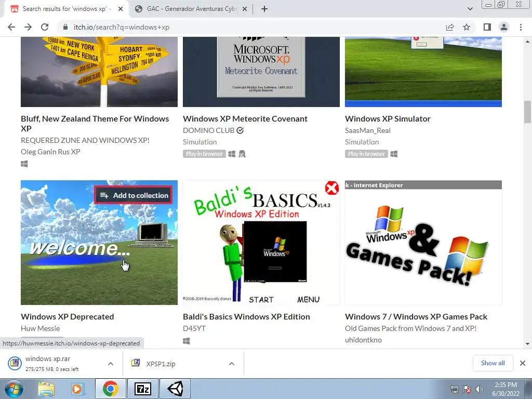532x399 pixels.
Task: Launch Windows Media Player from taskbar
Action: tap(77, 389)
